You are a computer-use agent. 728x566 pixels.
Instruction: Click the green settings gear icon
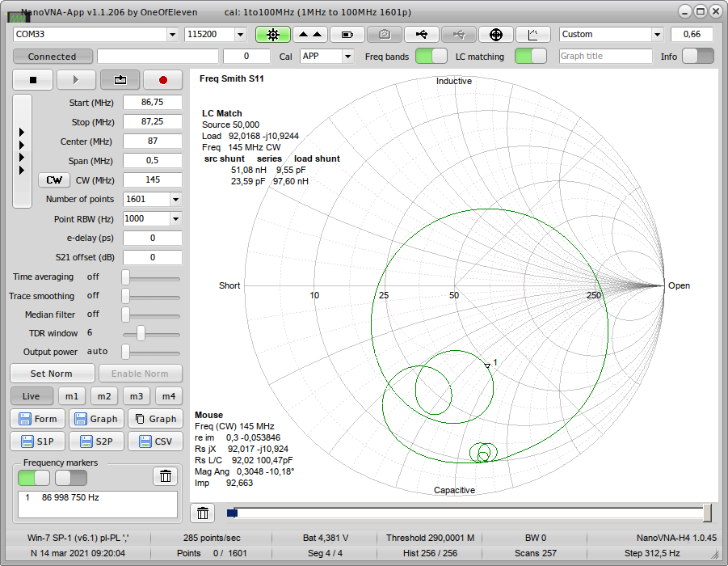click(272, 34)
